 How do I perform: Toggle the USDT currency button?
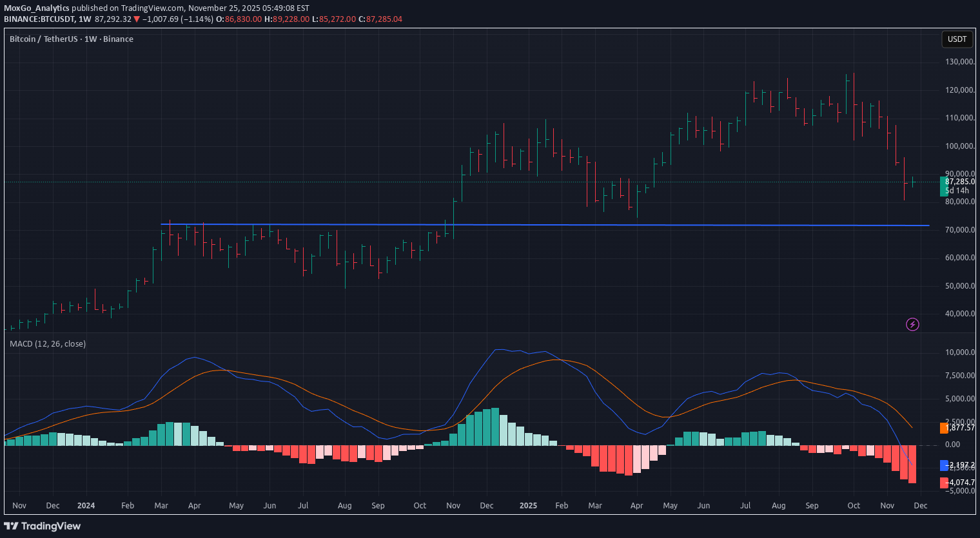coord(957,39)
